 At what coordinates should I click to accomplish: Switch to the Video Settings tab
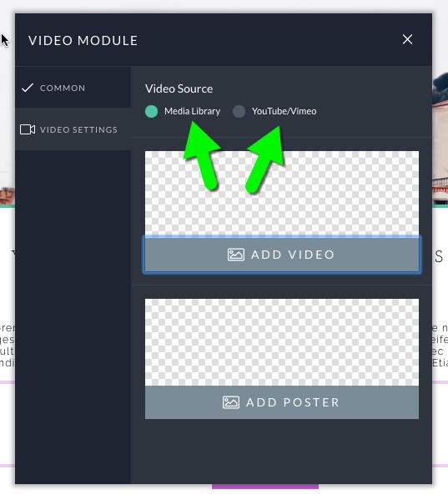point(73,129)
